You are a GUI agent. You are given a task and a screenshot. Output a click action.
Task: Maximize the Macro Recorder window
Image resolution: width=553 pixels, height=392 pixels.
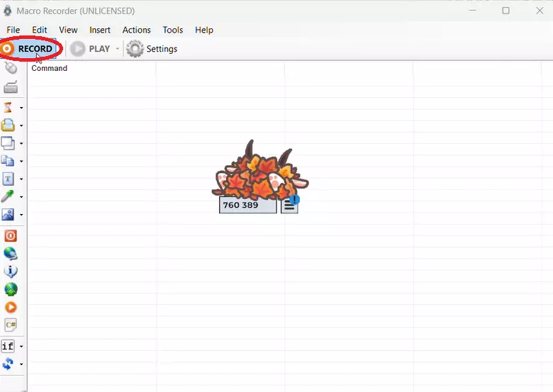click(x=505, y=11)
